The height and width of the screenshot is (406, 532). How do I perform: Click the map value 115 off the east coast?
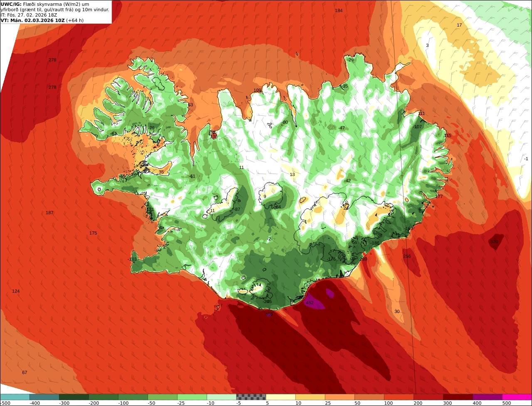pos(448,136)
